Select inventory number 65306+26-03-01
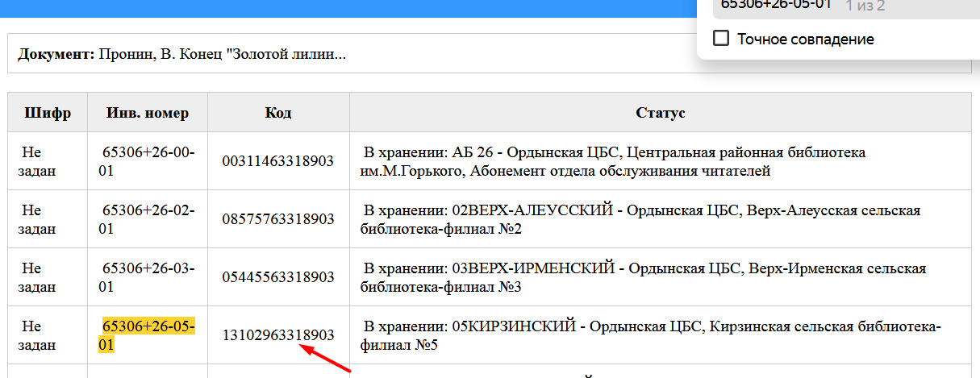This screenshot has width=980, height=378. tap(148, 277)
